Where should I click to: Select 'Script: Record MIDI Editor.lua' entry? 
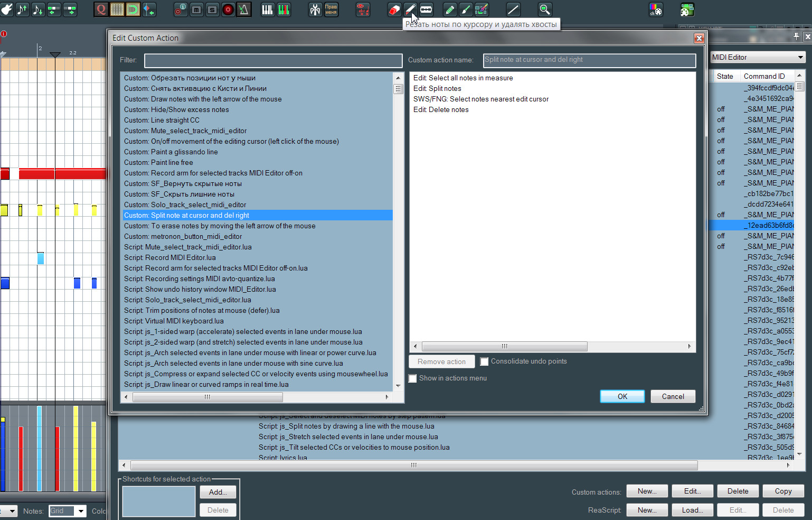pos(170,257)
